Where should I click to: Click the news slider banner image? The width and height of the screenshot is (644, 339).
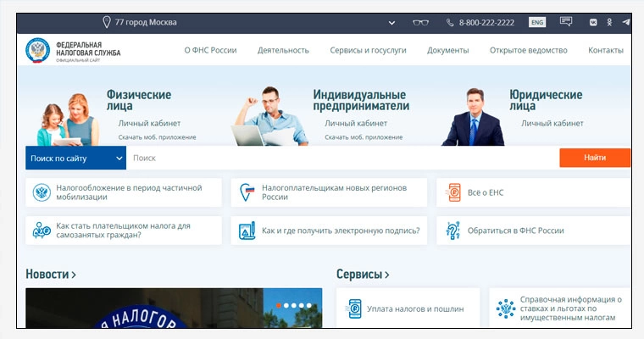pyautogui.click(x=174, y=308)
